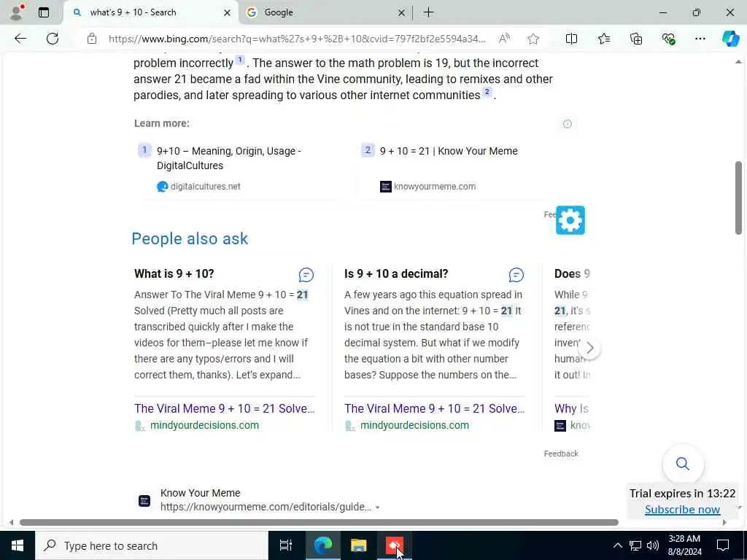Image resolution: width=747 pixels, height=560 pixels.
Task: Open the Know Your Meme result title
Action: (x=200, y=493)
